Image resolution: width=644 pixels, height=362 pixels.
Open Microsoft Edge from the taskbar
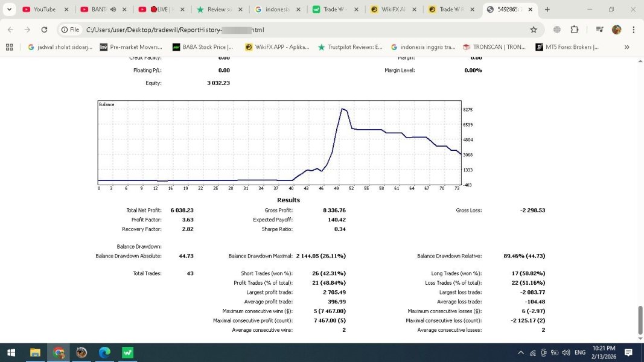(104, 352)
